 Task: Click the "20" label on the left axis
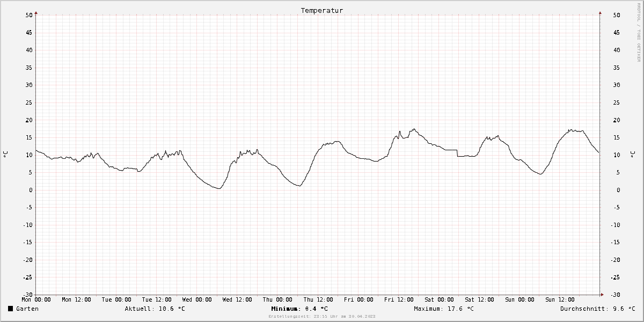(29, 120)
